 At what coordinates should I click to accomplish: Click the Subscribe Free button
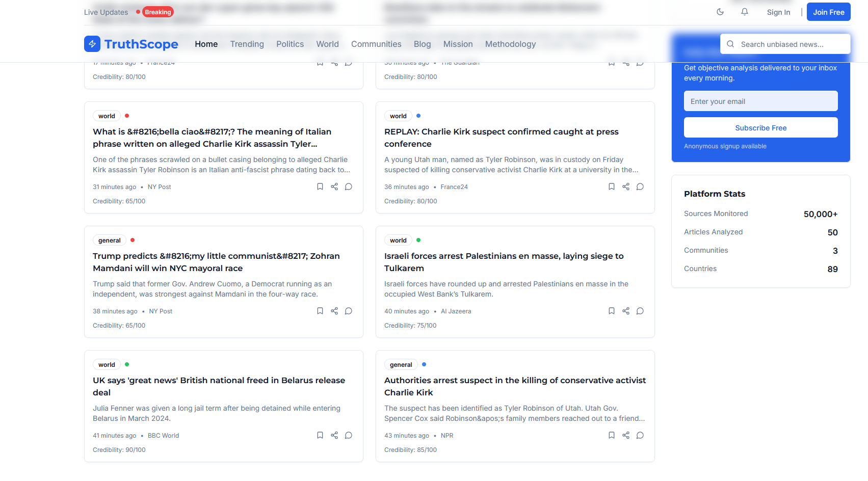761,127
